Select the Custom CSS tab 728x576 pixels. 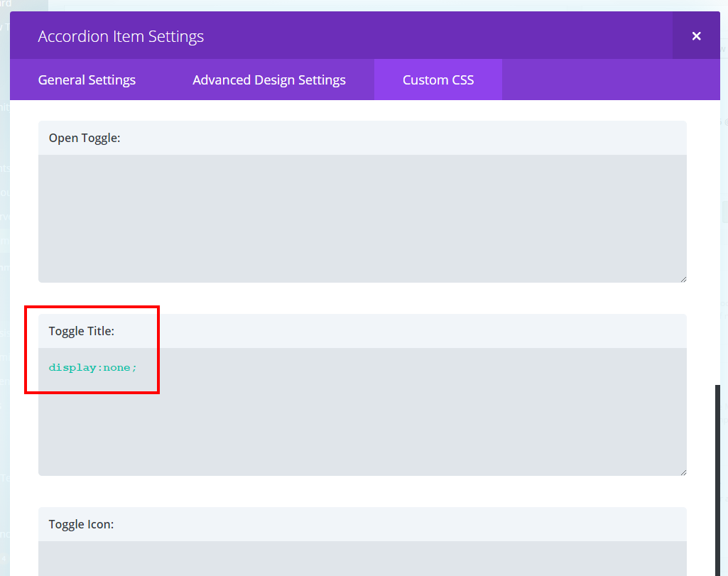(x=438, y=80)
